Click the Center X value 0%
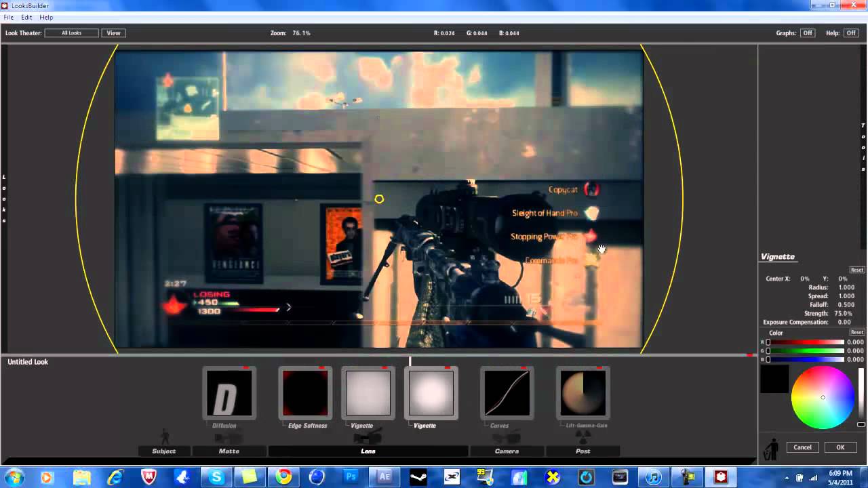Screen dimensions: 868x488 [x=805, y=279]
